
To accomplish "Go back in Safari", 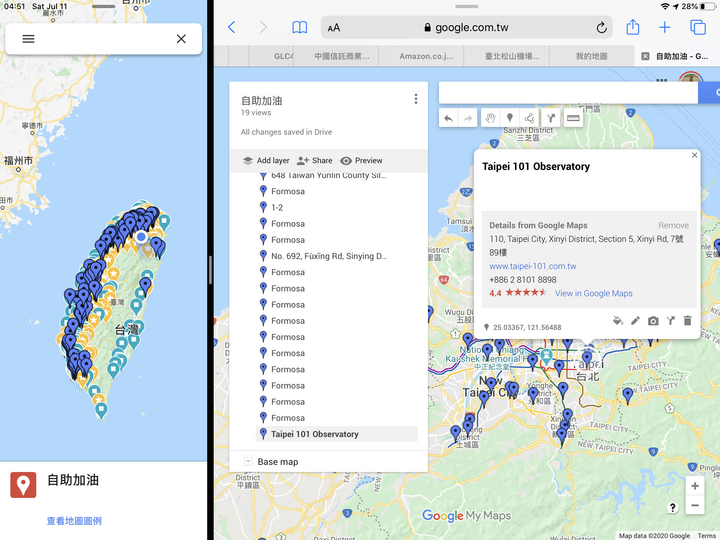I will pos(232,28).
